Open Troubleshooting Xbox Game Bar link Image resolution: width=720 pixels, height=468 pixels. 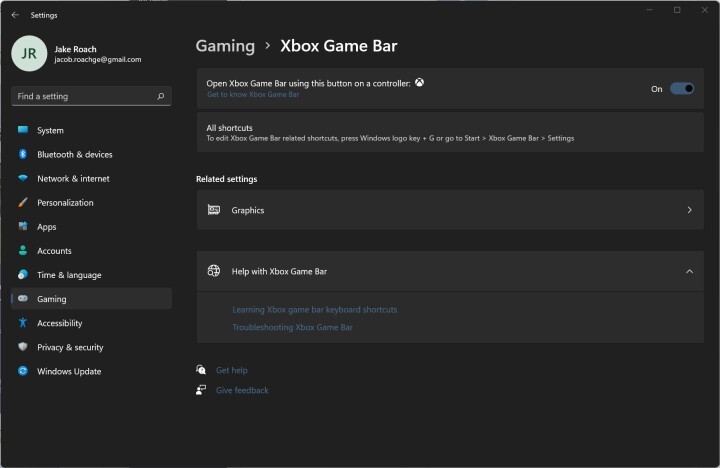pyautogui.click(x=292, y=327)
